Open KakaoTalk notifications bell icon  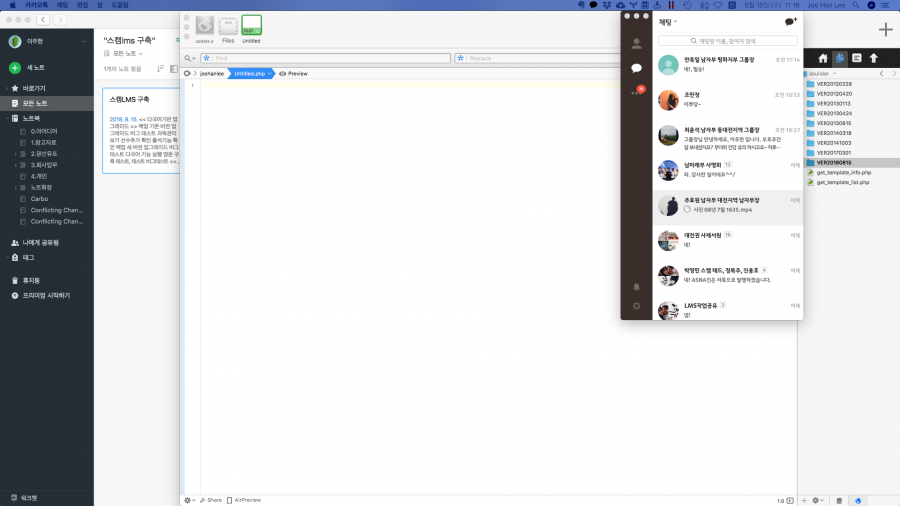636,287
